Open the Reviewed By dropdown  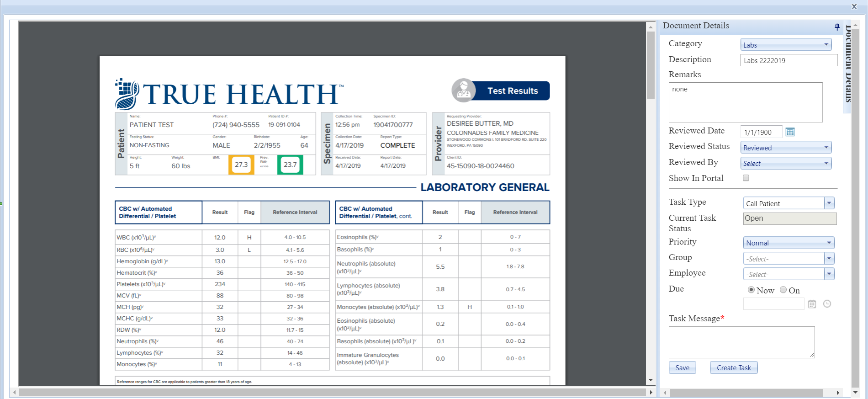pos(786,163)
